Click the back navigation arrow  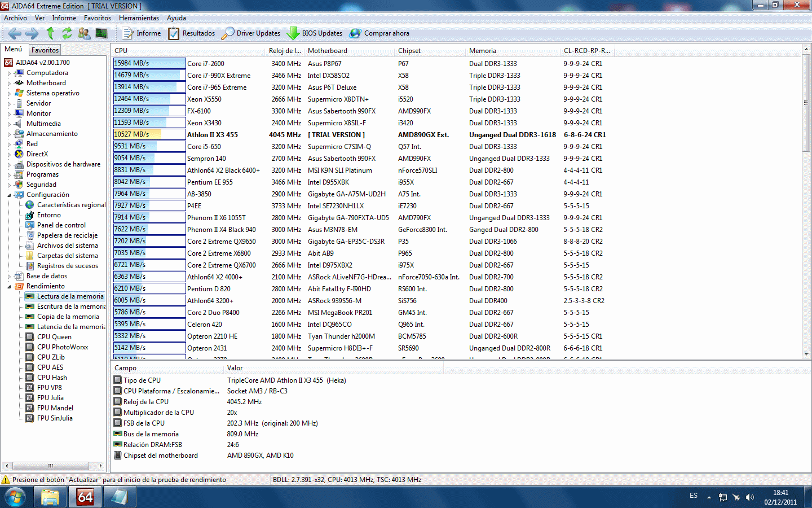click(x=14, y=33)
